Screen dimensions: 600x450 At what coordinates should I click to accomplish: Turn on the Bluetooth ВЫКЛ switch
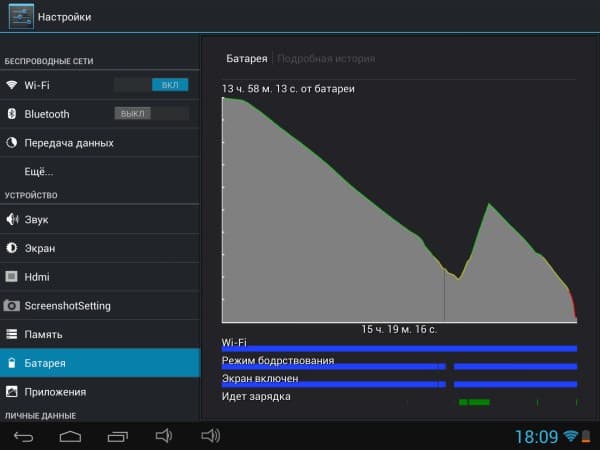point(151,113)
